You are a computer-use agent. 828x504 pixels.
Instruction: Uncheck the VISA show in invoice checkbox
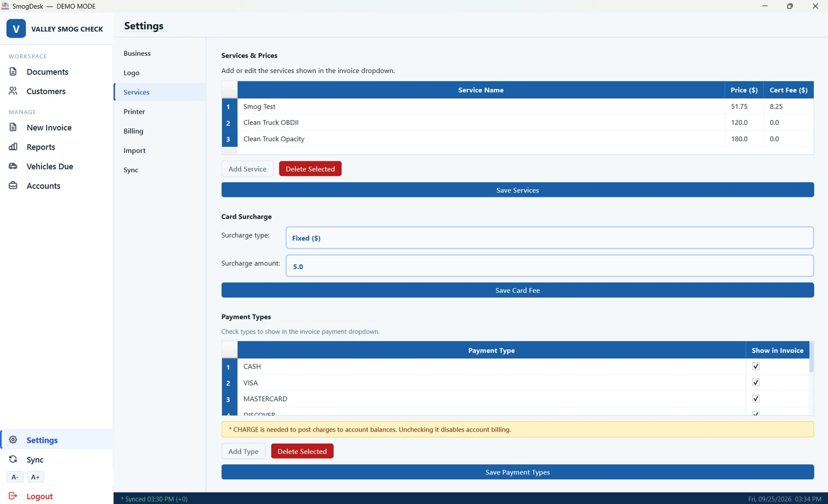coord(756,382)
